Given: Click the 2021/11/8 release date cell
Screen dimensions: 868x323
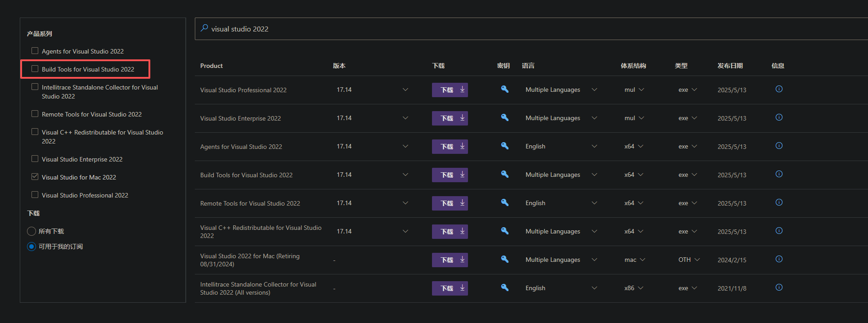Looking at the screenshot, I should [732, 288].
